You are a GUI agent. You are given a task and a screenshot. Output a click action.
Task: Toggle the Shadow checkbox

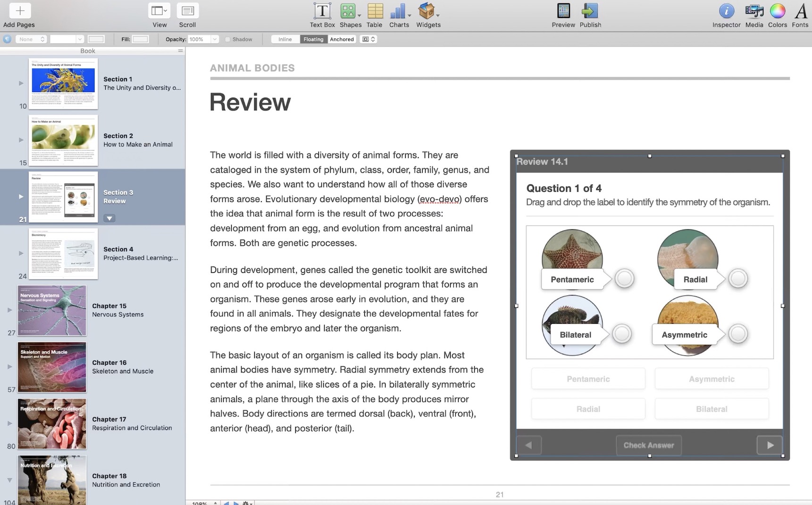pos(227,39)
